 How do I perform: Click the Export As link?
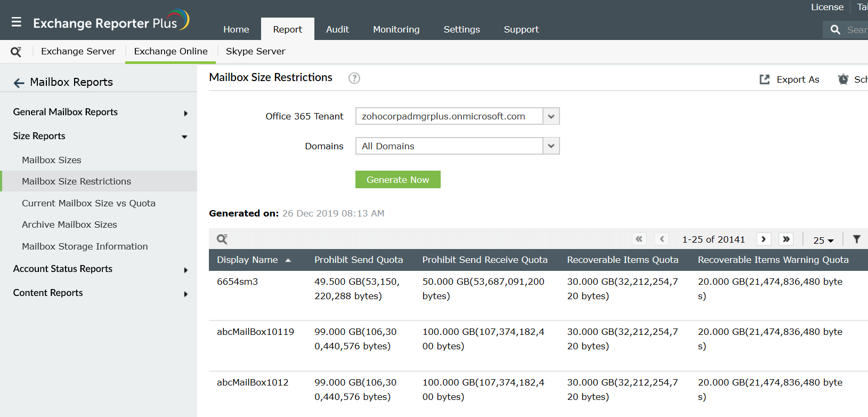pyautogui.click(x=798, y=79)
